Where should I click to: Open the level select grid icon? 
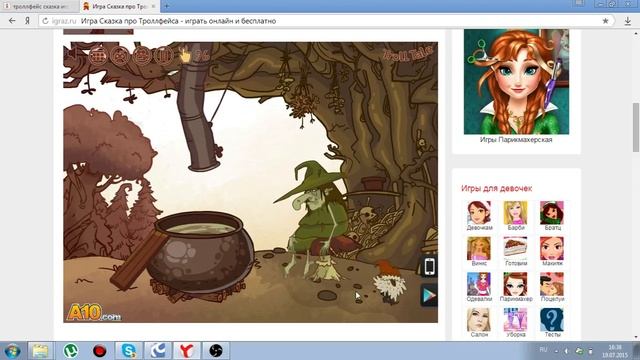[x=98, y=55]
